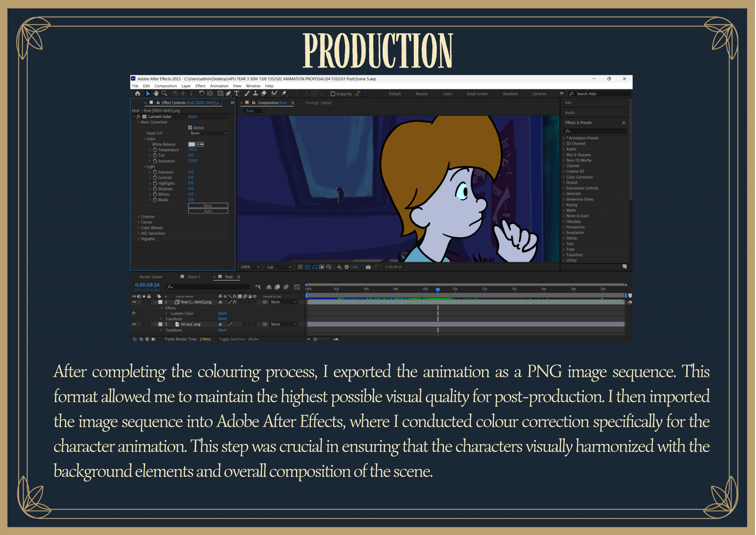Screen dimensions: 756x535
Task: Toggle Mask and Shape Path Visibility
Action: [x=315, y=267]
